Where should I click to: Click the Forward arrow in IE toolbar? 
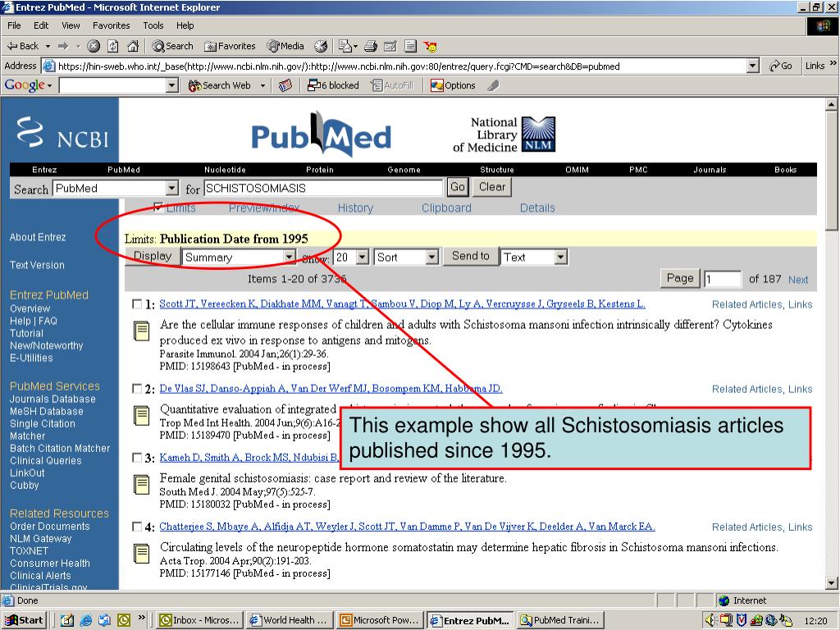[63, 46]
